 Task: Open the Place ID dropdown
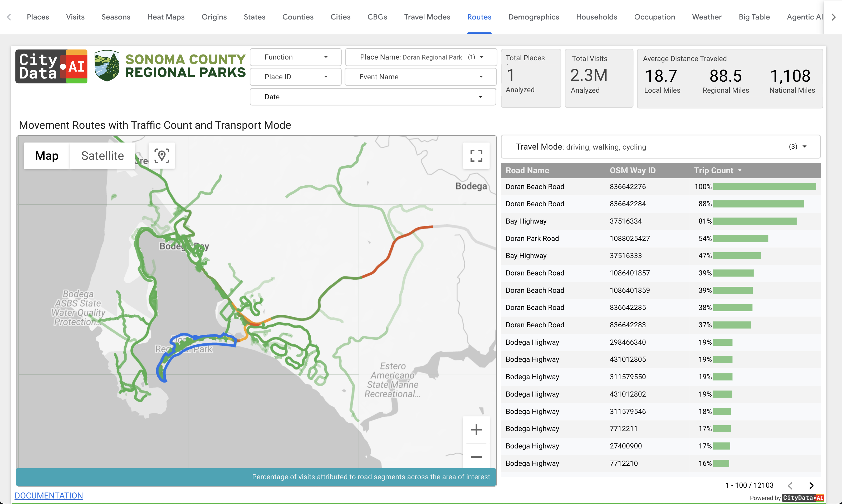point(296,77)
